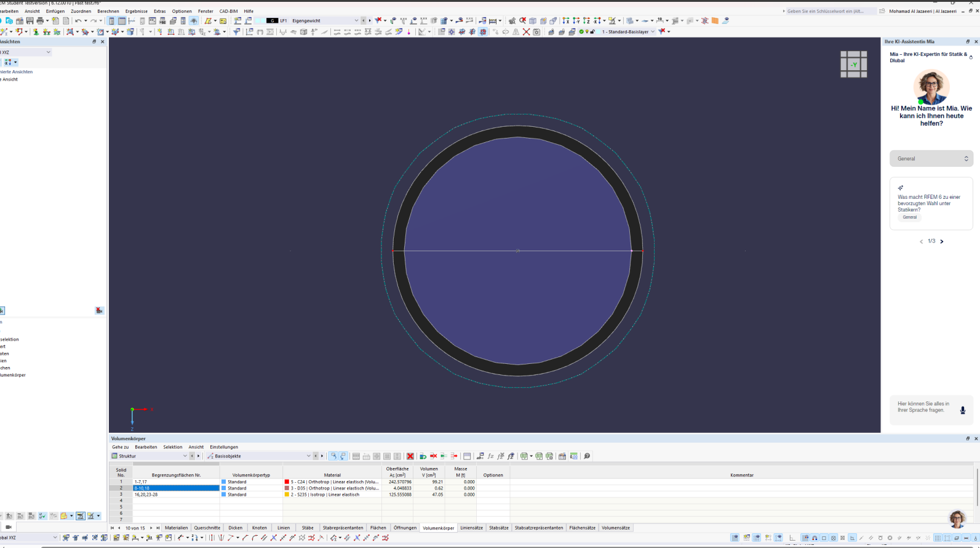Click the red X delete icon in table toolbar
980x548 pixels.
410,456
